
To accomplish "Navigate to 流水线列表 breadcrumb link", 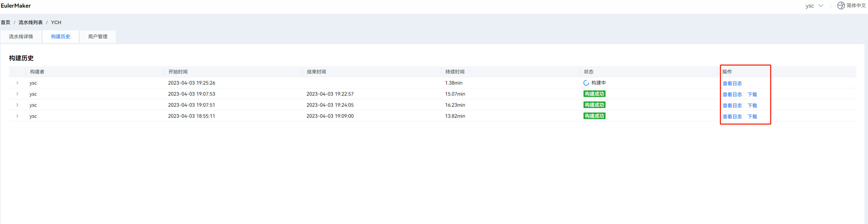I will (x=31, y=22).
